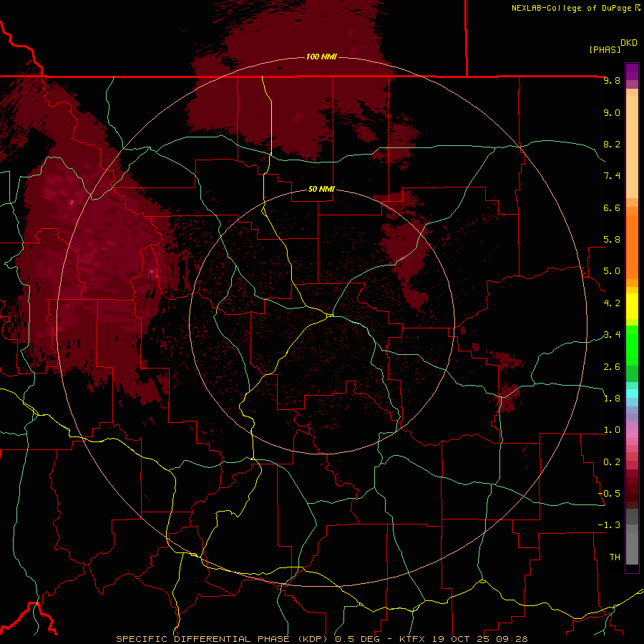This screenshot has width=644, height=644.
Task: Click the -0.5 legend value
Action: (609, 493)
